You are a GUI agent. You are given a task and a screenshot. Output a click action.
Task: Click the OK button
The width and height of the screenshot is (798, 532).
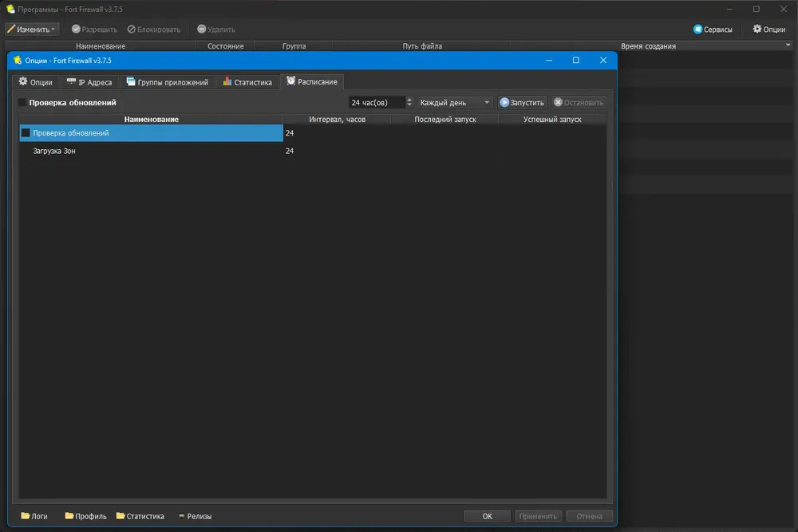click(x=487, y=516)
